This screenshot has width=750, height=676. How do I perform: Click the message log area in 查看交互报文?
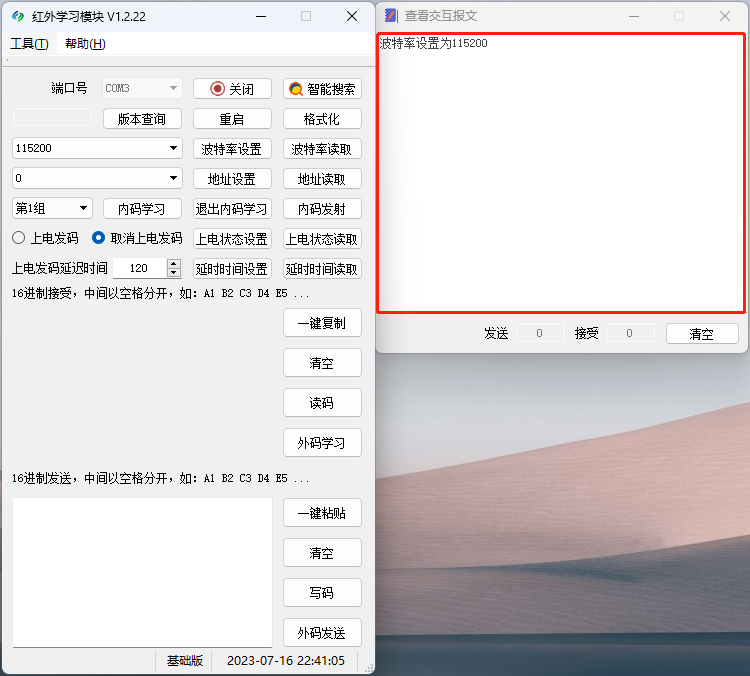point(561,173)
